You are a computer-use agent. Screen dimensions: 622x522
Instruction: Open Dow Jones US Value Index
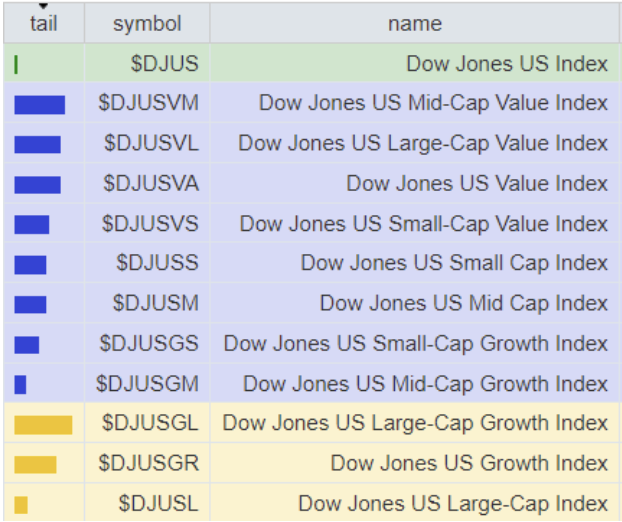coord(477,183)
